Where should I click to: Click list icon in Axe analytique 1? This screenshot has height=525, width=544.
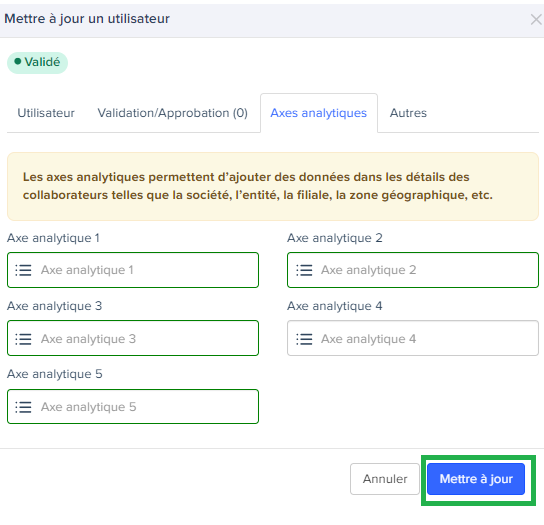(23, 270)
